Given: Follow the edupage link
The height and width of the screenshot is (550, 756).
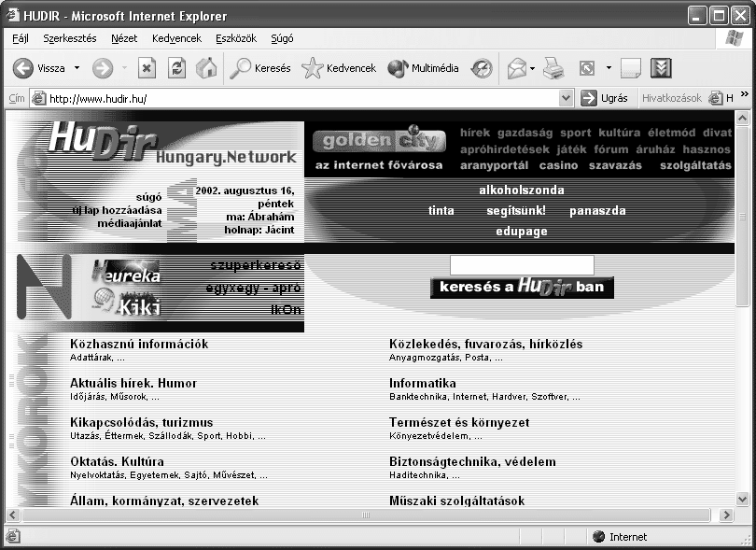Looking at the screenshot, I should point(521,231).
